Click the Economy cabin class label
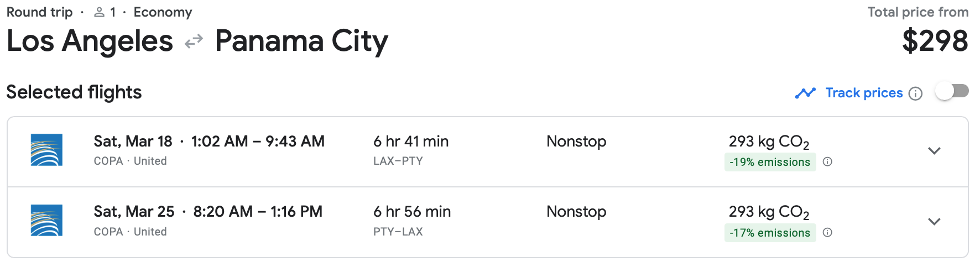 [x=163, y=12]
